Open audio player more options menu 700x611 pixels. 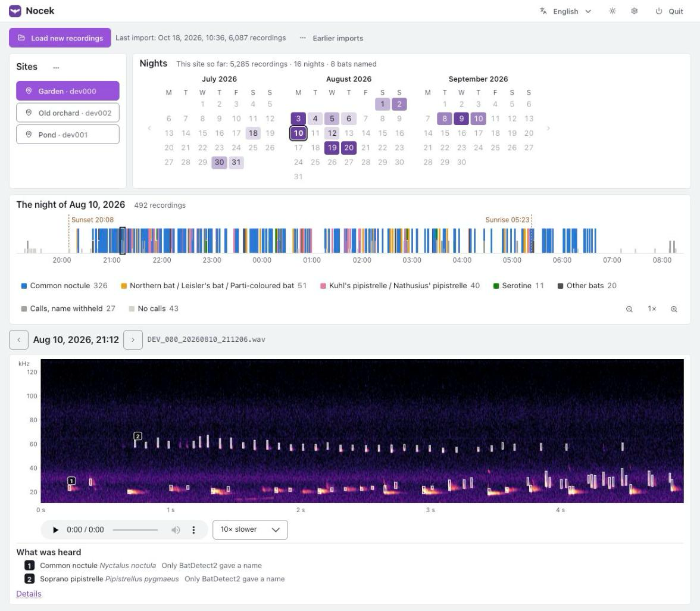click(193, 530)
